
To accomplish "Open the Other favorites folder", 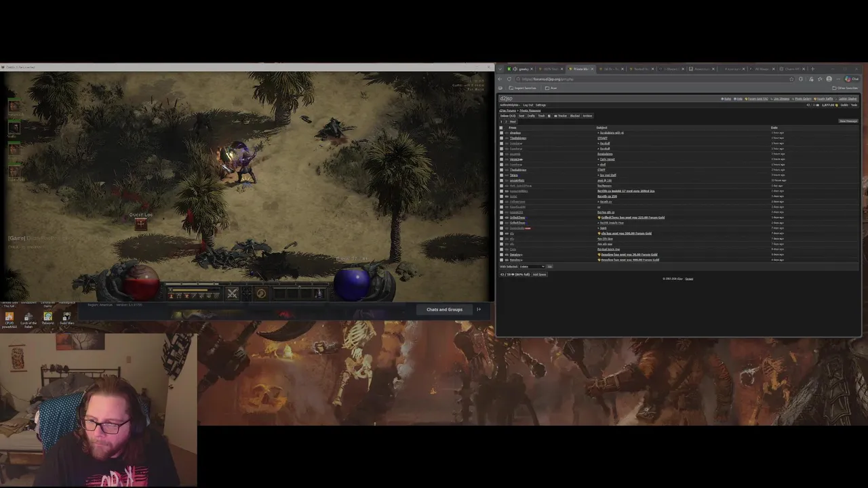I will coord(846,88).
